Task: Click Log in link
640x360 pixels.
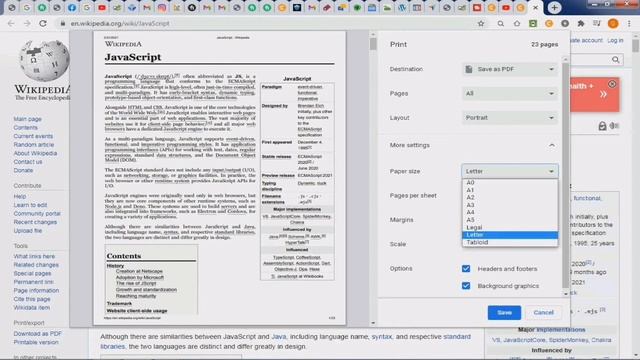Action: click(615, 40)
